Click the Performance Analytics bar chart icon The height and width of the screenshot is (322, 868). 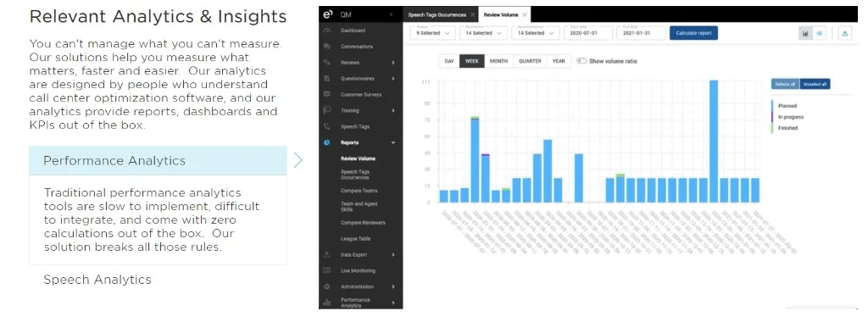tap(327, 303)
